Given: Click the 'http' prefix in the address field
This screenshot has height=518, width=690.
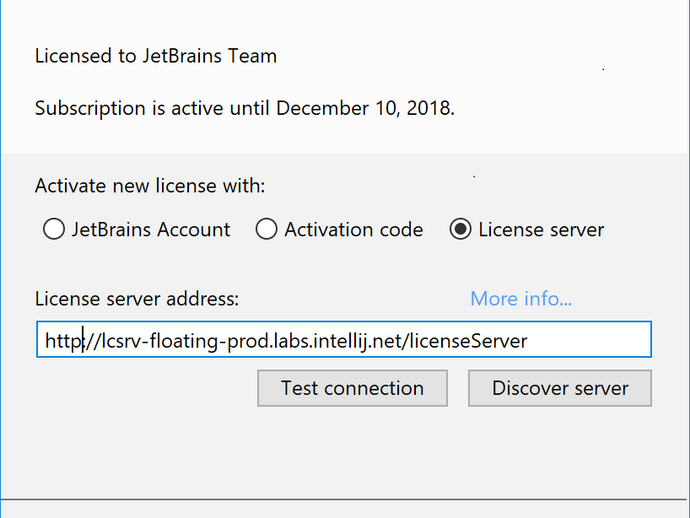Looking at the screenshot, I should click(x=63, y=342).
